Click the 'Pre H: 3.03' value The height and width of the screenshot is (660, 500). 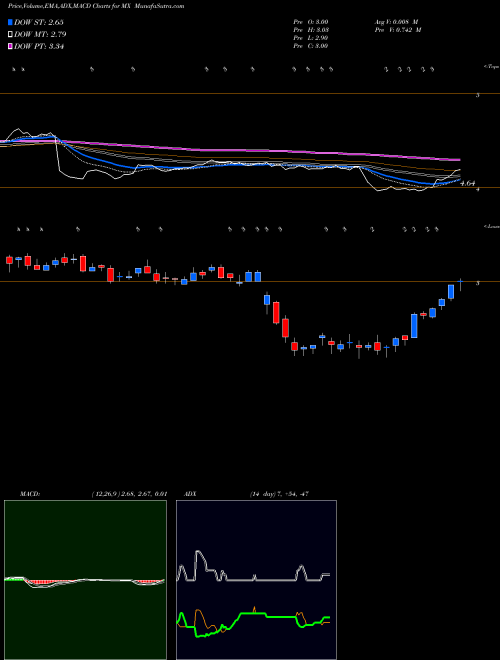pos(311,30)
